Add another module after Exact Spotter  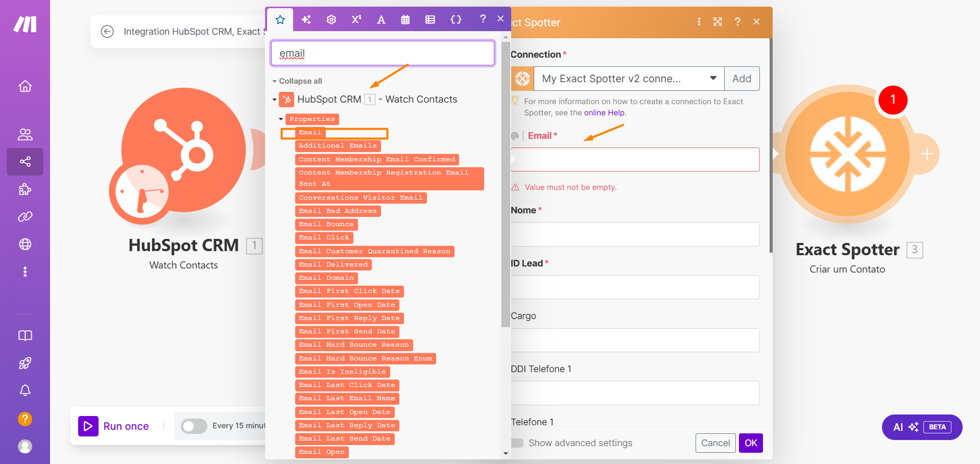point(927,154)
